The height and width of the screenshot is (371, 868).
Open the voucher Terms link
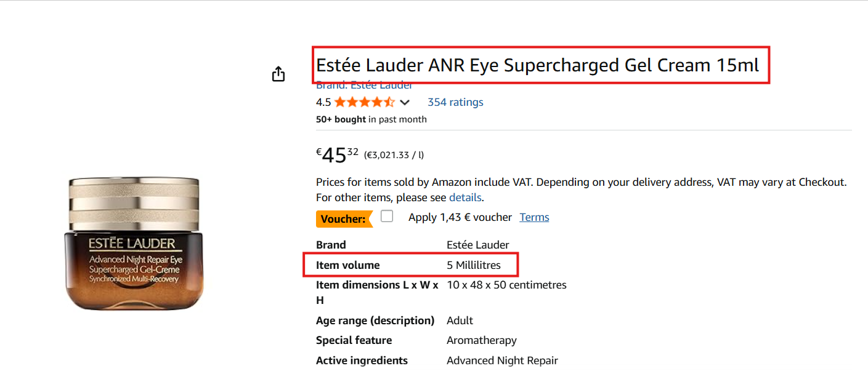coord(534,217)
